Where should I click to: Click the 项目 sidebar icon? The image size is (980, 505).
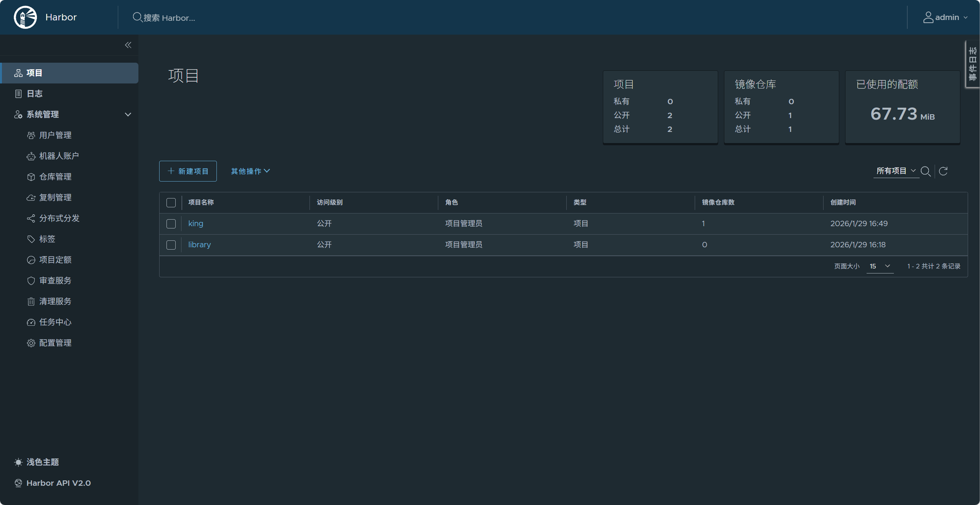coord(18,73)
